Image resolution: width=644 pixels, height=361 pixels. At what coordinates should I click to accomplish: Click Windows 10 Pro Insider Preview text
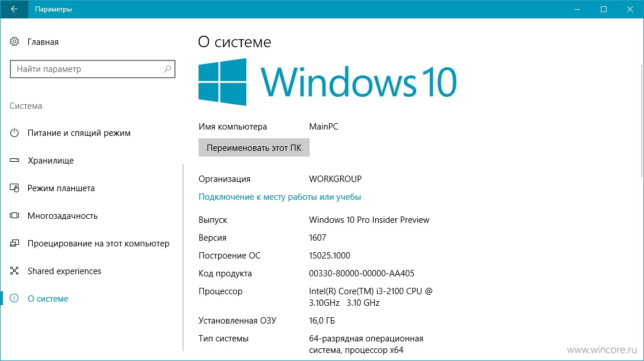tap(369, 220)
